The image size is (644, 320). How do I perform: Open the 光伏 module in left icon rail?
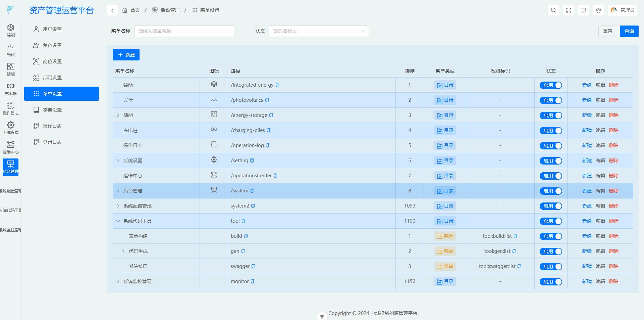pos(11,50)
